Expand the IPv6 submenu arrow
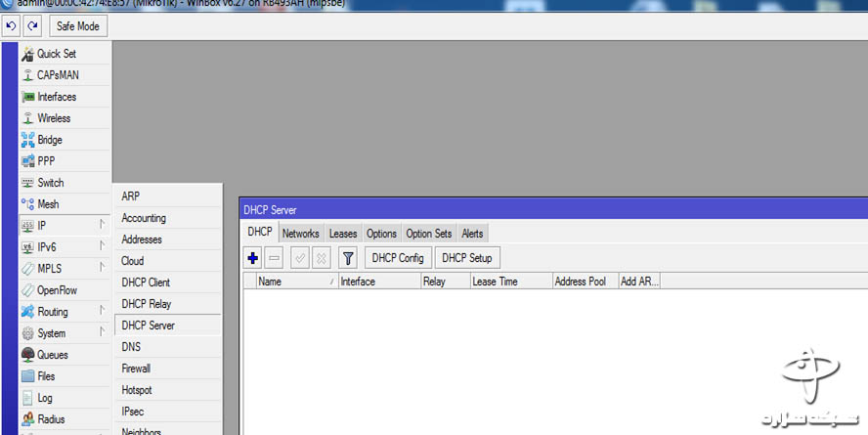The width and height of the screenshot is (868, 435). click(102, 245)
